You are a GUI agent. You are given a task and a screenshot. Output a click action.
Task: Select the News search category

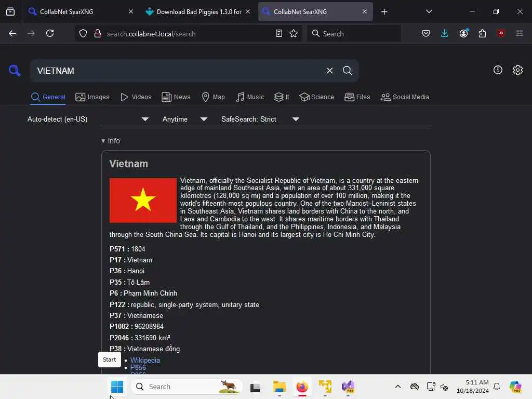176,97
